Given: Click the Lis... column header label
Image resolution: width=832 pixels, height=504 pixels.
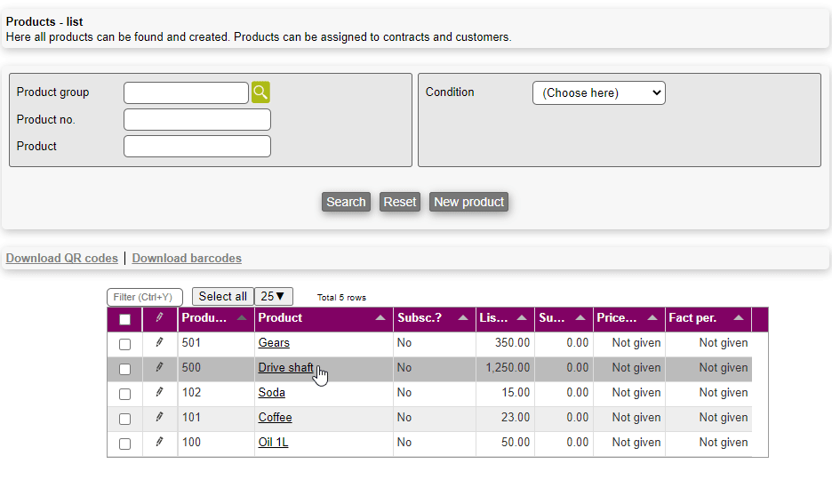Looking at the screenshot, I should click(x=493, y=318).
